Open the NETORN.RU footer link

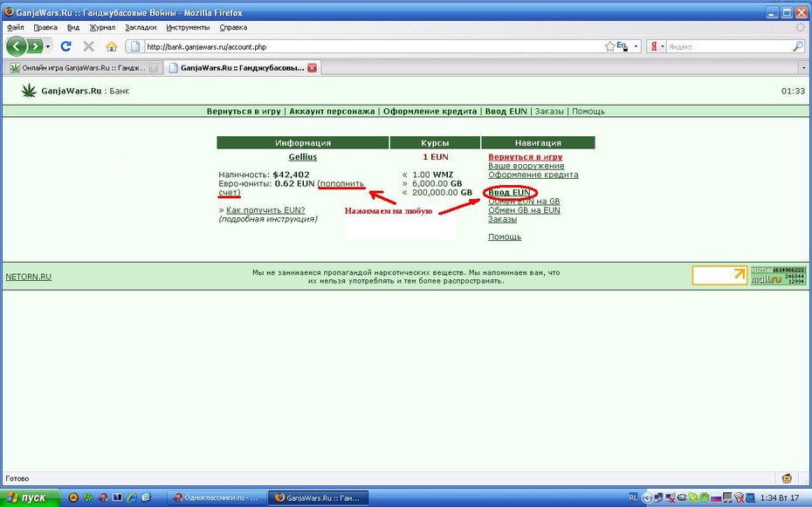pyautogui.click(x=29, y=277)
